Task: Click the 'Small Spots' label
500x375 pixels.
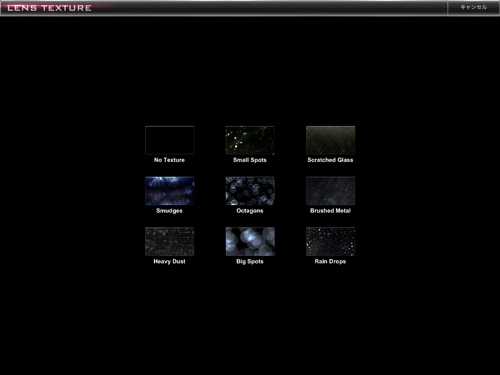Action: point(250,160)
